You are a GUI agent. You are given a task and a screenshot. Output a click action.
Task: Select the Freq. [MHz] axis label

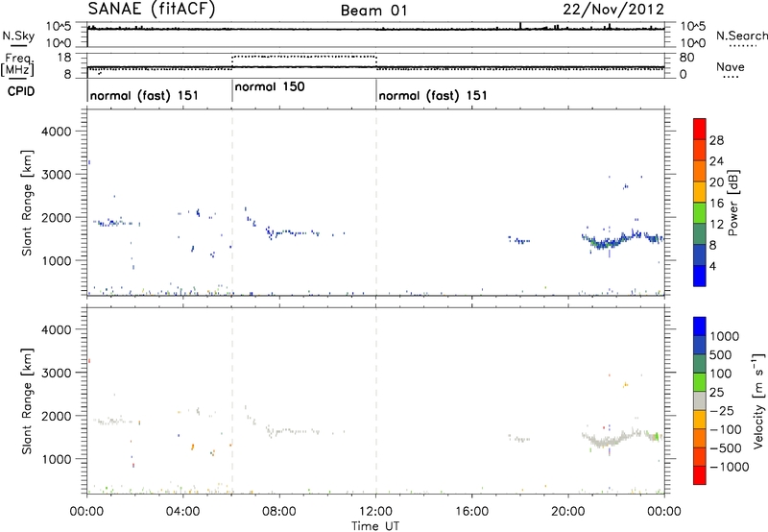17,65
